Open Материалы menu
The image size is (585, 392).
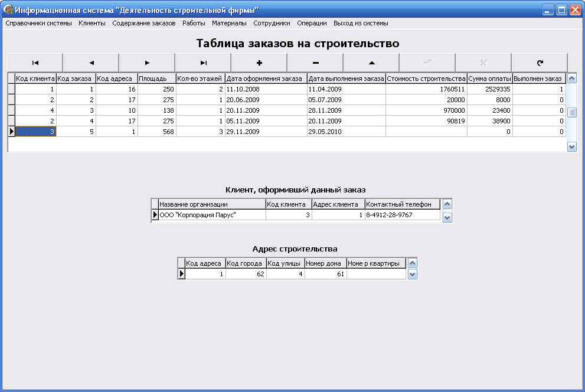pyautogui.click(x=229, y=23)
